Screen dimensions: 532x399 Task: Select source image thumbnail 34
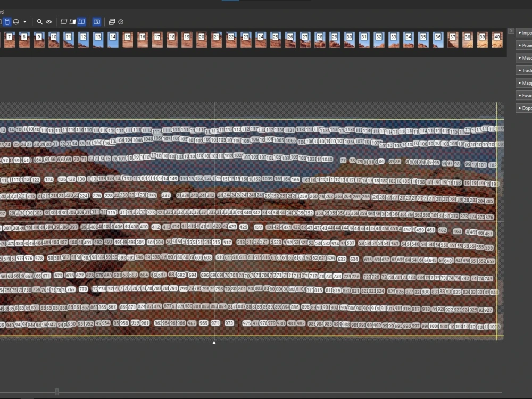pos(409,40)
